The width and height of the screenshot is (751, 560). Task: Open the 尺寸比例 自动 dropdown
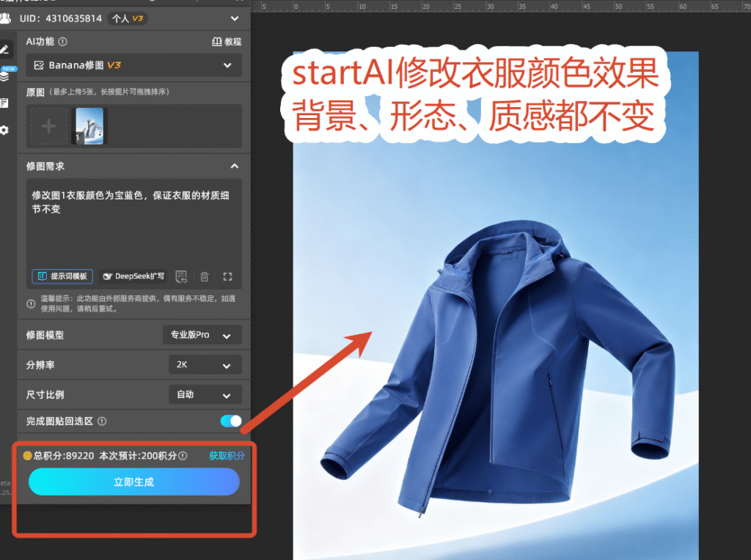[205, 395]
